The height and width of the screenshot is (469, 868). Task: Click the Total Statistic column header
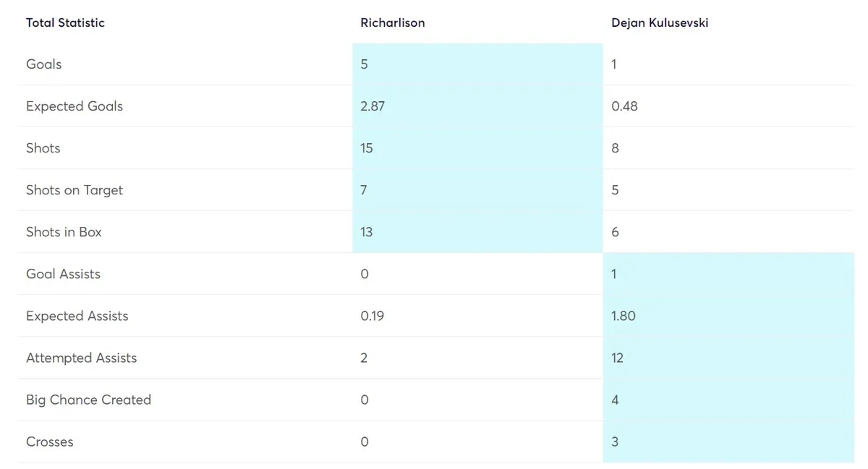point(65,22)
